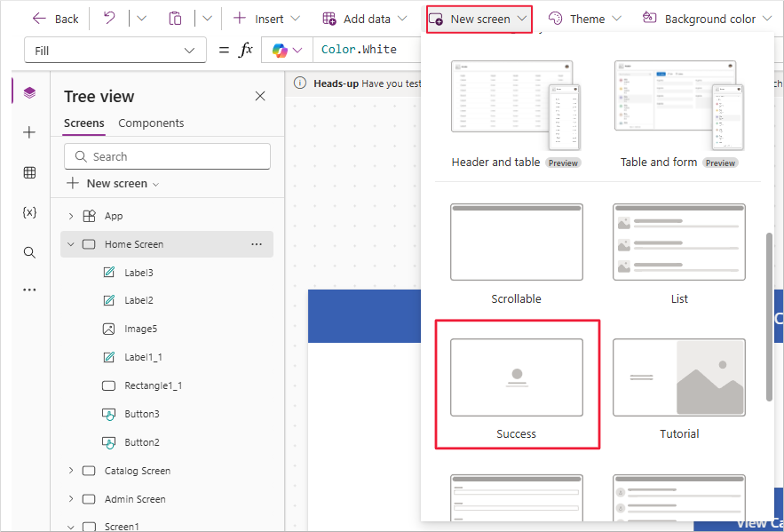Open the Add data menu

click(364, 18)
